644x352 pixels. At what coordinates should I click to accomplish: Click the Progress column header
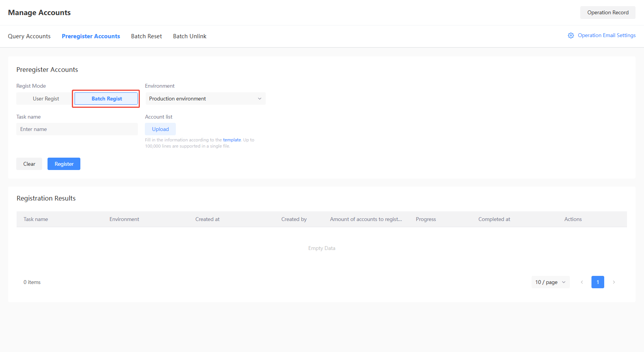click(x=426, y=219)
